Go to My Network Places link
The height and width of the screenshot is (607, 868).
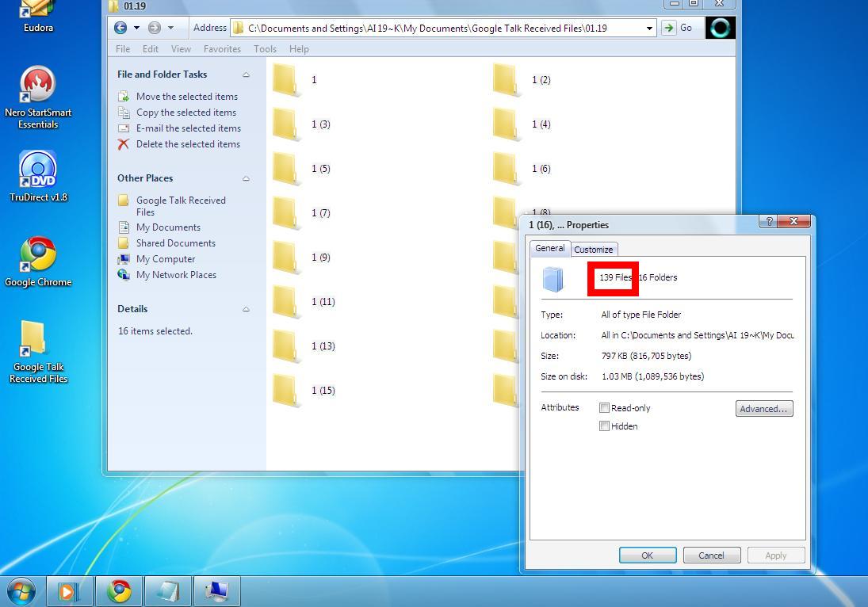point(176,275)
